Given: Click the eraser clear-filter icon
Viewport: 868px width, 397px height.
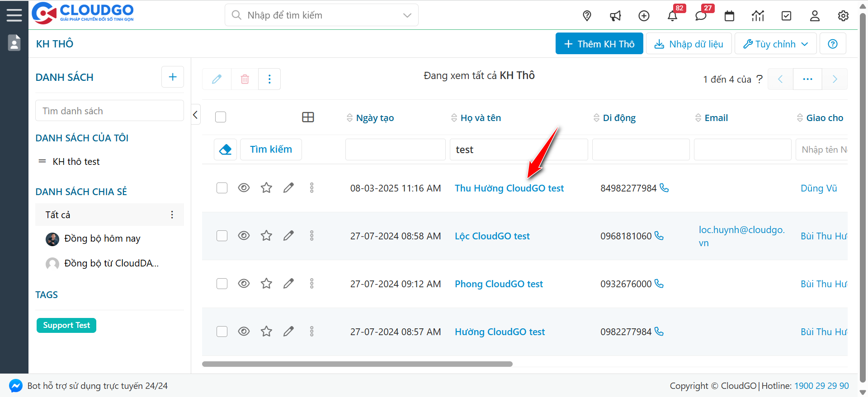Looking at the screenshot, I should 225,149.
